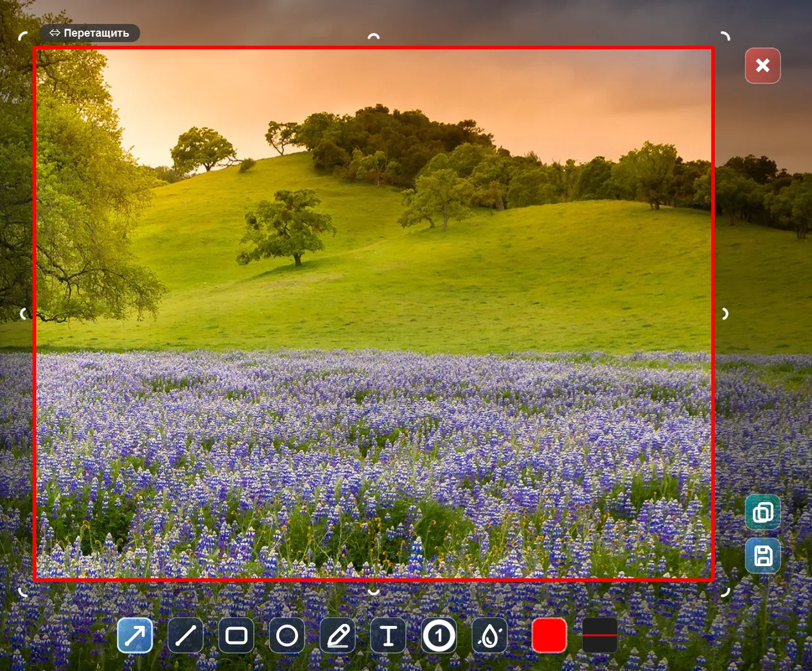
Task: Click the bottom-center edge selection handle
Action: coord(374,592)
